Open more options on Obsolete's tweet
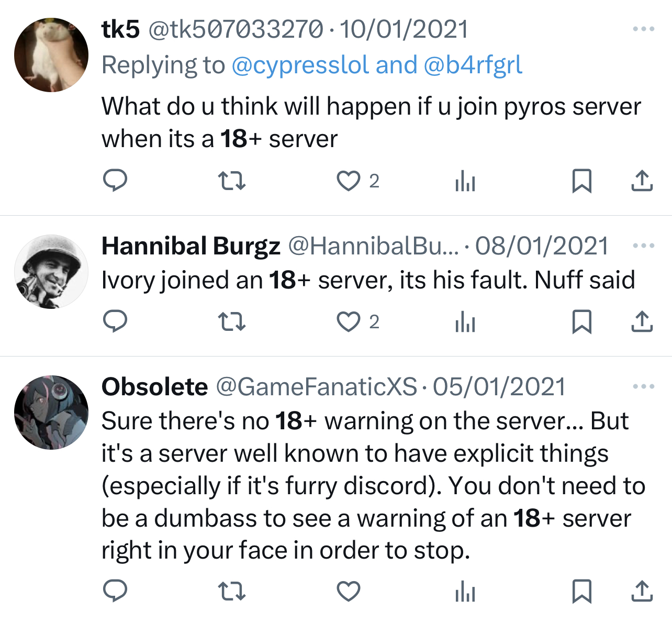Viewport: 672px width, 623px height. pos(643,387)
